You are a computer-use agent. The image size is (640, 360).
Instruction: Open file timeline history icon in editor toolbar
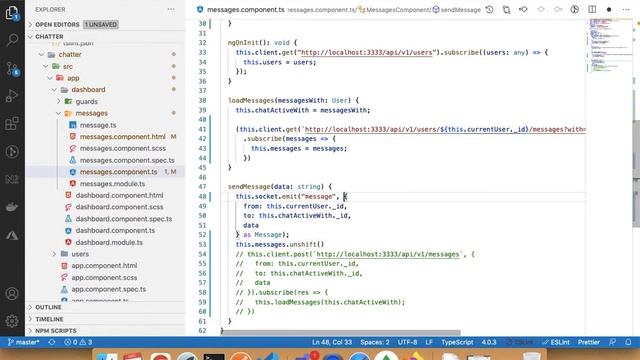pyautogui.click(x=489, y=9)
